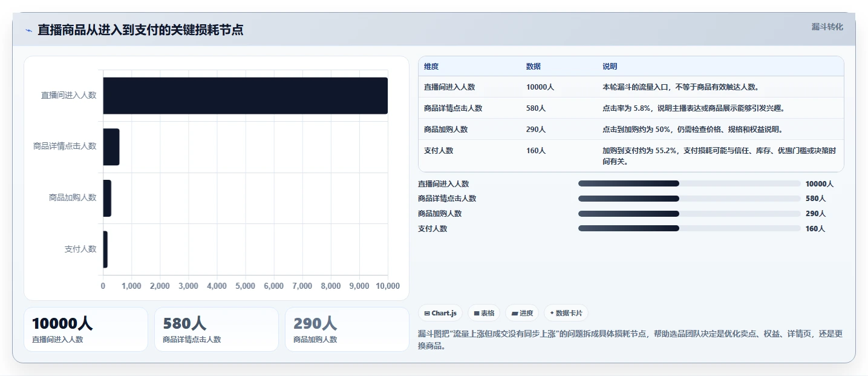Screen dimensions: 868x376
Task: Click the footer paragraph starting 漏斗图把
Action: click(x=630, y=340)
